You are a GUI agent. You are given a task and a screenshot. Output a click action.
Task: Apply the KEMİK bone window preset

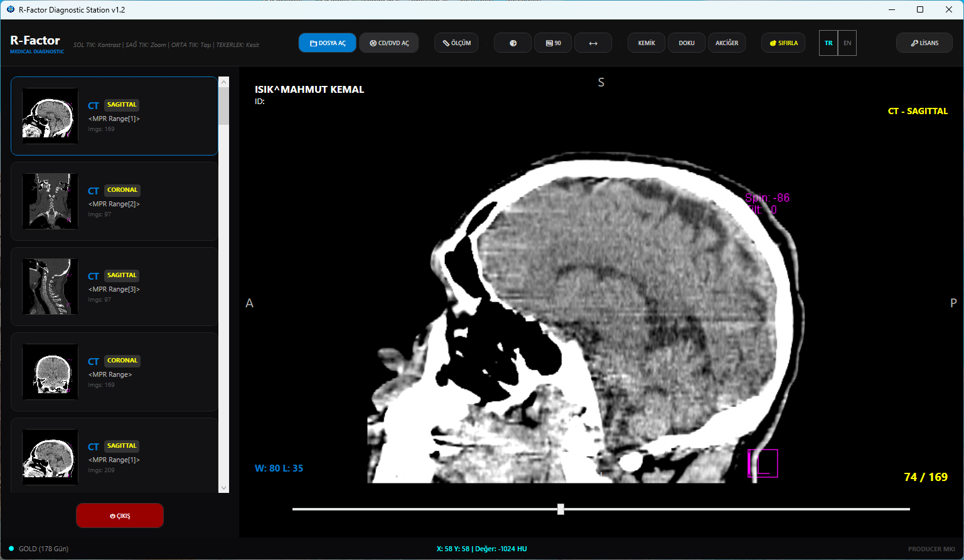tap(646, 43)
